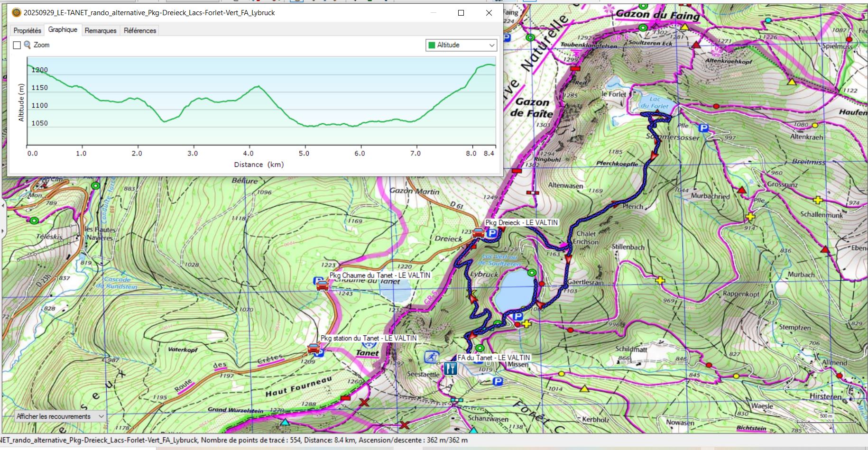
Task: Click the altitude peak near 4 km
Action: point(258,86)
